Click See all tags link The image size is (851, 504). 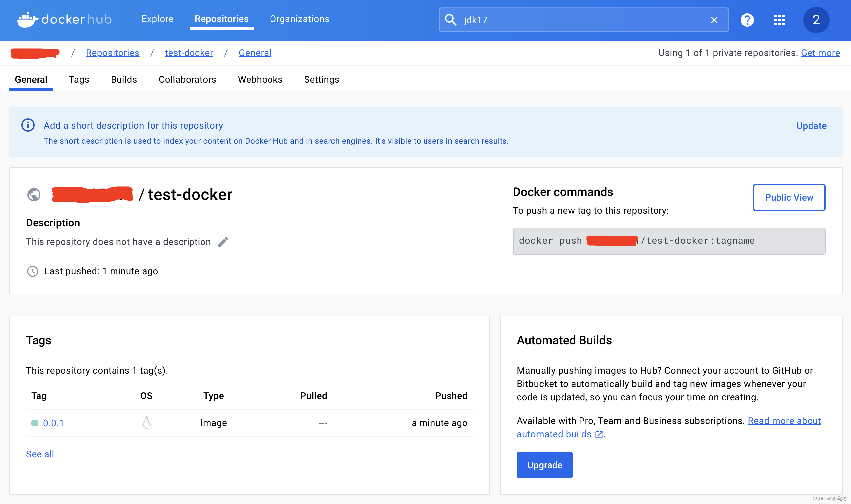(40, 454)
